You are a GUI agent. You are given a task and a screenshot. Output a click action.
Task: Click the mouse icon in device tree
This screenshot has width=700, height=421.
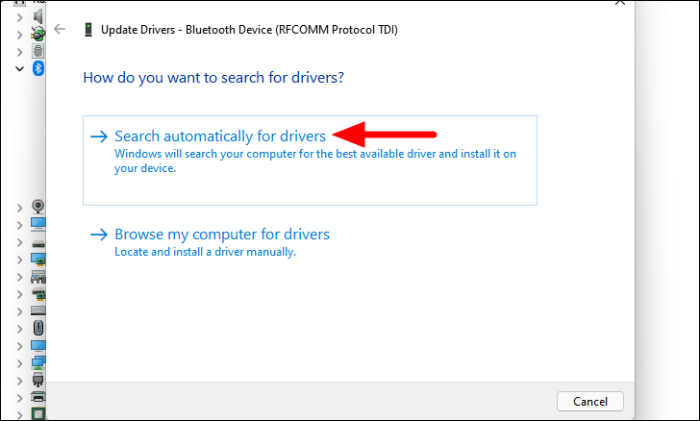pyautogui.click(x=38, y=328)
